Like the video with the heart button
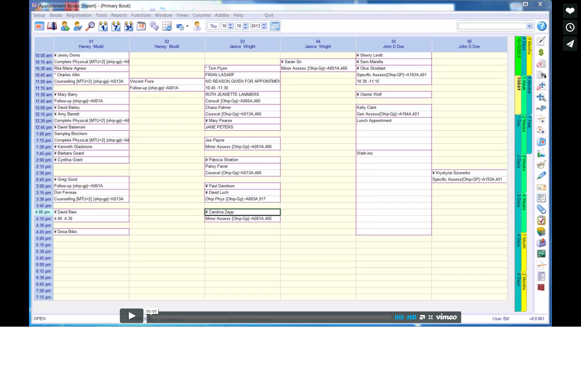This screenshot has height=392, width=581. (x=570, y=11)
